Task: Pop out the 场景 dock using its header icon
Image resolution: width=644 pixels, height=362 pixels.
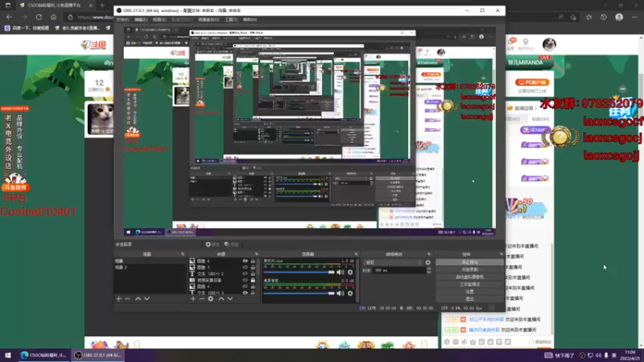Action: (183, 254)
